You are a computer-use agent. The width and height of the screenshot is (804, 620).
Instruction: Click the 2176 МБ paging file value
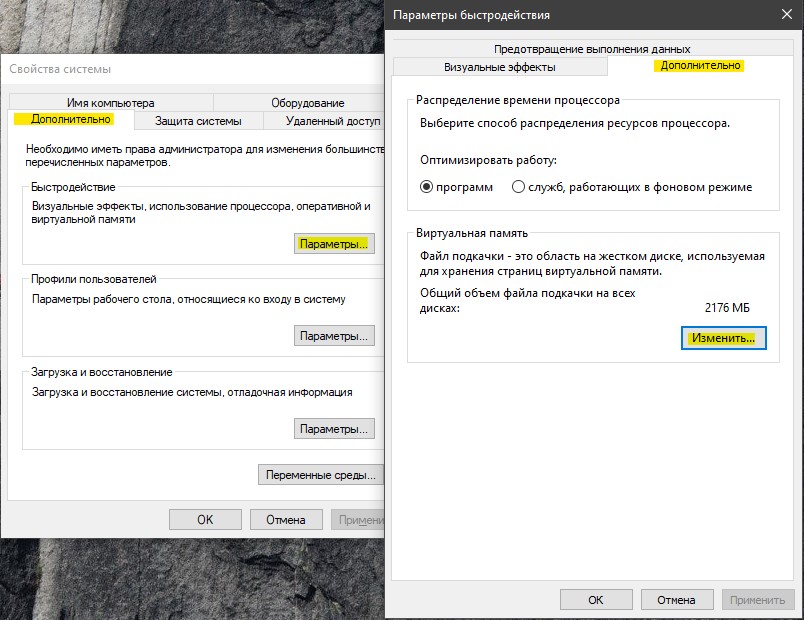point(727,308)
